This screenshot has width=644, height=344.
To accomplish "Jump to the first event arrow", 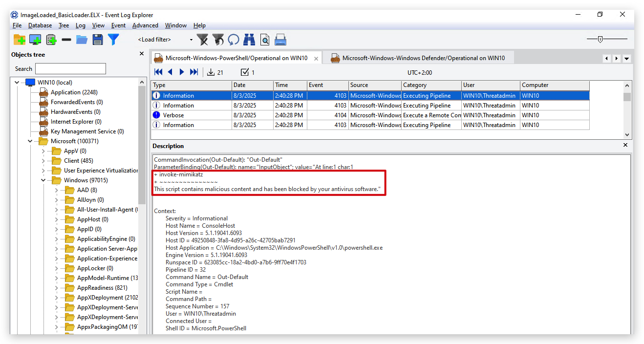I will 159,72.
